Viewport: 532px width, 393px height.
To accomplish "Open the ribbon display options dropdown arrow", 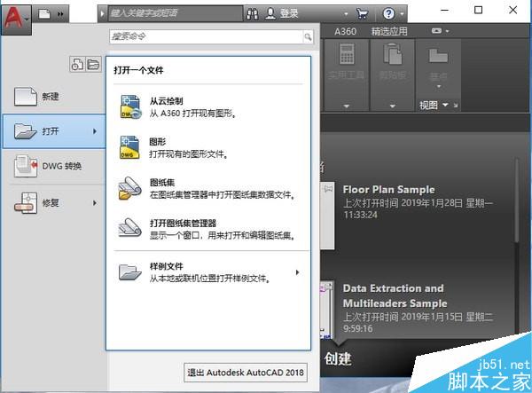I will [447, 31].
